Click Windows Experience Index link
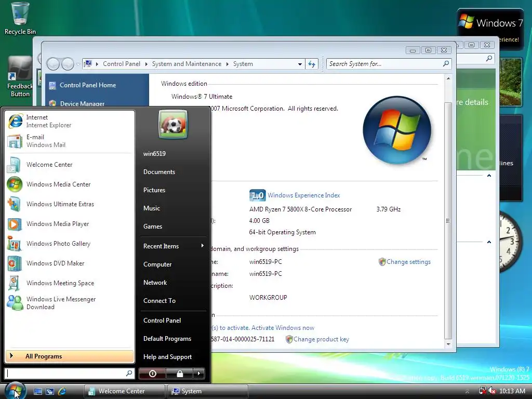This screenshot has height=399, width=532. click(303, 195)
